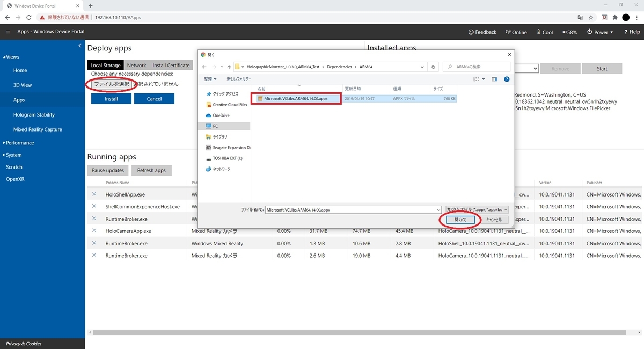Open the Help link

pos(632,32)
